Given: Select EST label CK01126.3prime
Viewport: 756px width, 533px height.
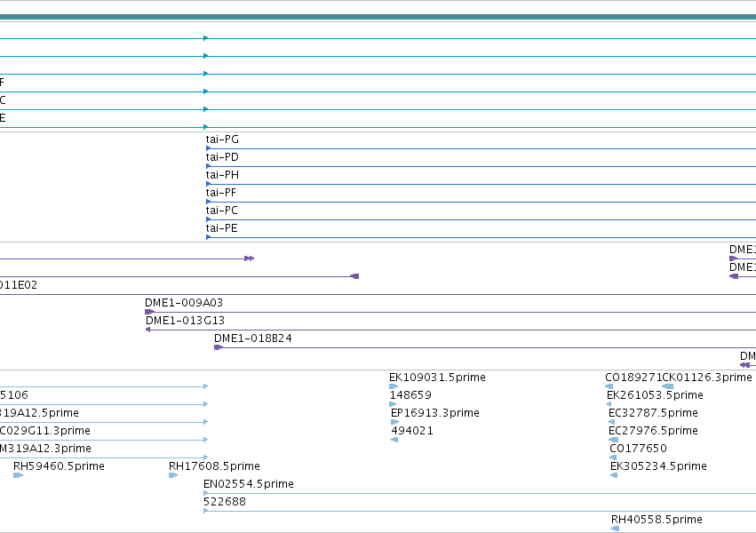Looking at the screenshot, I should [x=707, y=378].
